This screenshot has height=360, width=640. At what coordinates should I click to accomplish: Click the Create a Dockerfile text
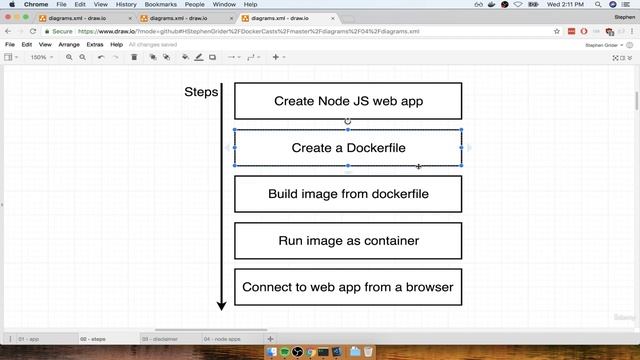[348, 148]
